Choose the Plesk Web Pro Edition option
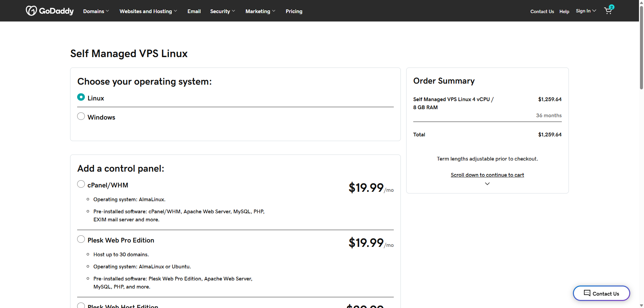 coord(81,239)
